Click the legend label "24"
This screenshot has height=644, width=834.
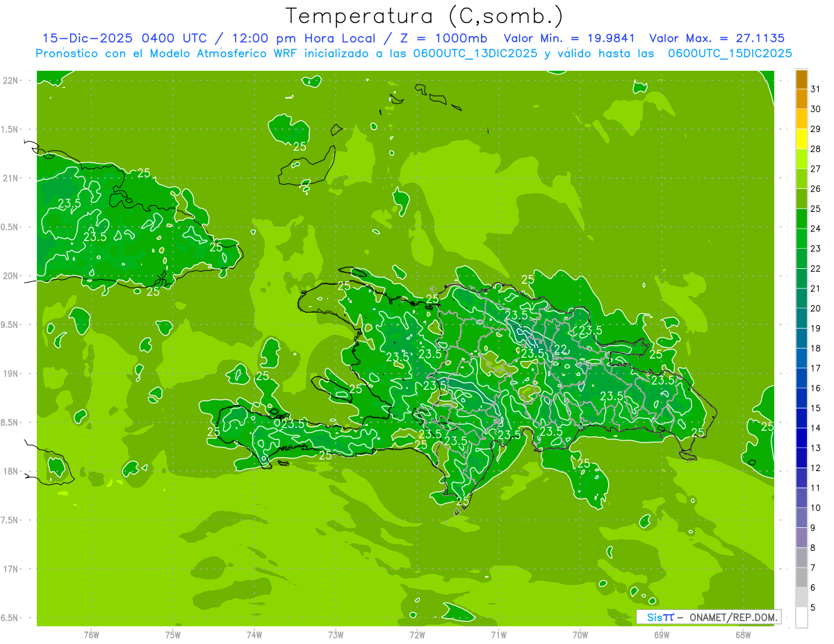point(816,229)
